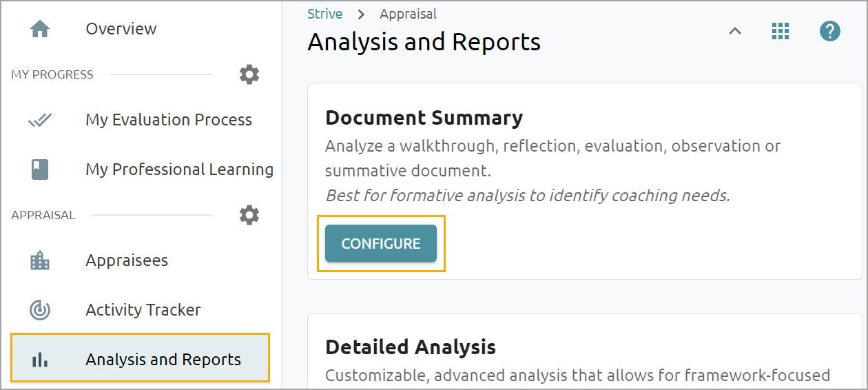Screen dimensions: 868x390
Task: Click the bar chart Analysis icon
Action: (x=40, y=360)
